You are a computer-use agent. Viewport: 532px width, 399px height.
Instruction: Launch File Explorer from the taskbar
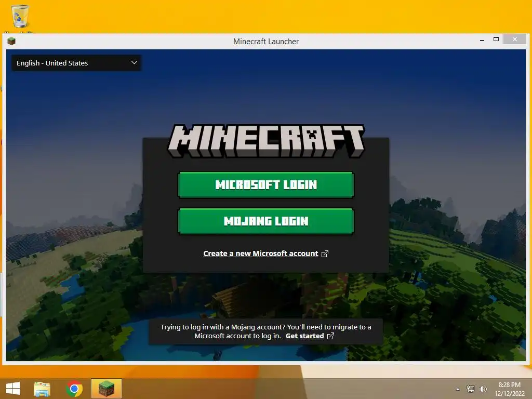pyautogui.click(x=42, y=389)
